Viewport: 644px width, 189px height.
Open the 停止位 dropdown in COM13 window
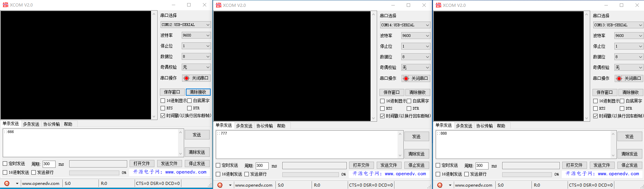point(629,46)
